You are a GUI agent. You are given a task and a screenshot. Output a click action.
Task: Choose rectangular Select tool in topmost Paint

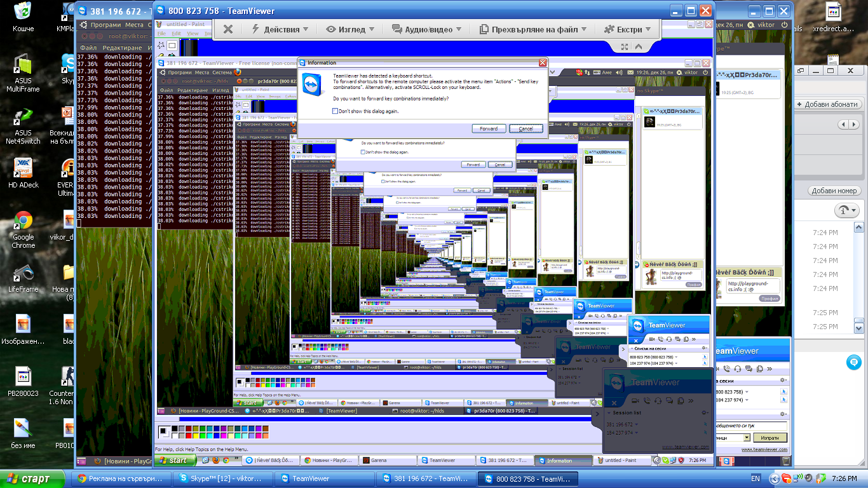click(x=172, y=46)
